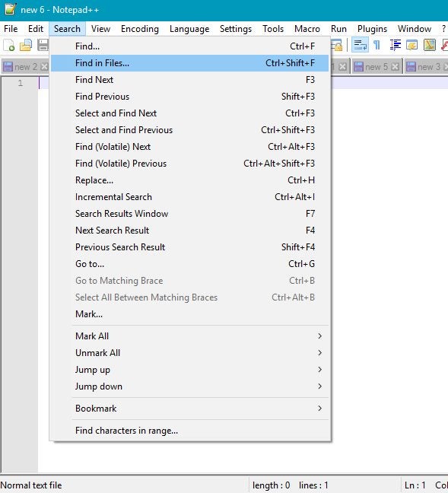
Task: Select Incremental Search entry
Action: click(x=189, y=197)
